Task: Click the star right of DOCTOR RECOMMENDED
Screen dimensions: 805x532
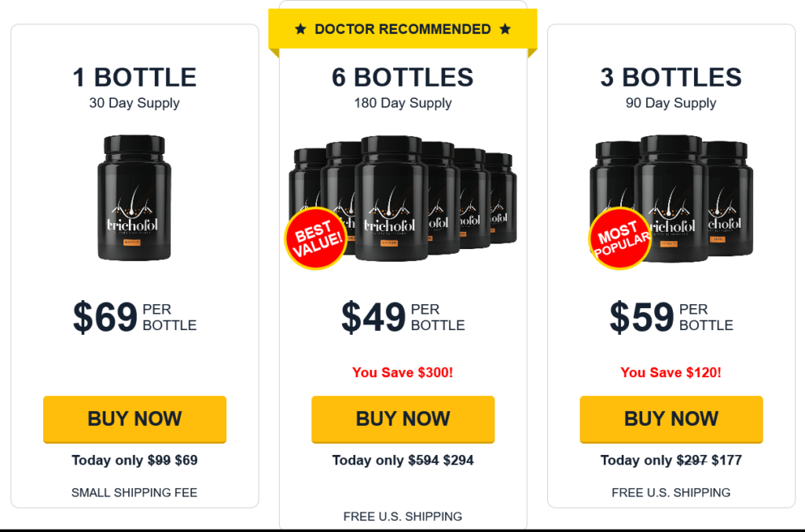Action: 505,29
